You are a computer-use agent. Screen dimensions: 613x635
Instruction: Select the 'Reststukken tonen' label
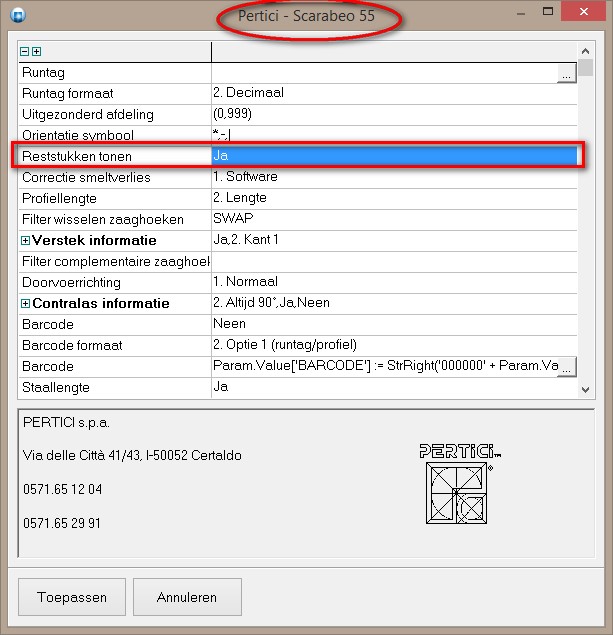coord(77,156)
